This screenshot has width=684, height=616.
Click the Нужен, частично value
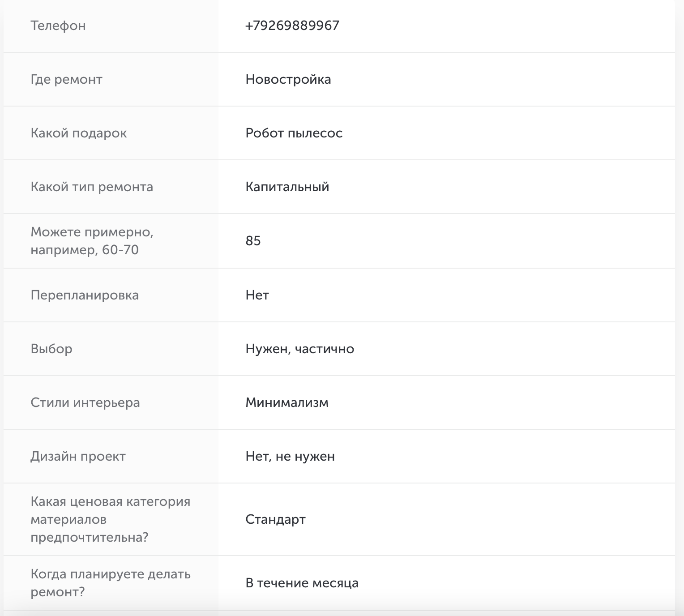click(299, 349)
